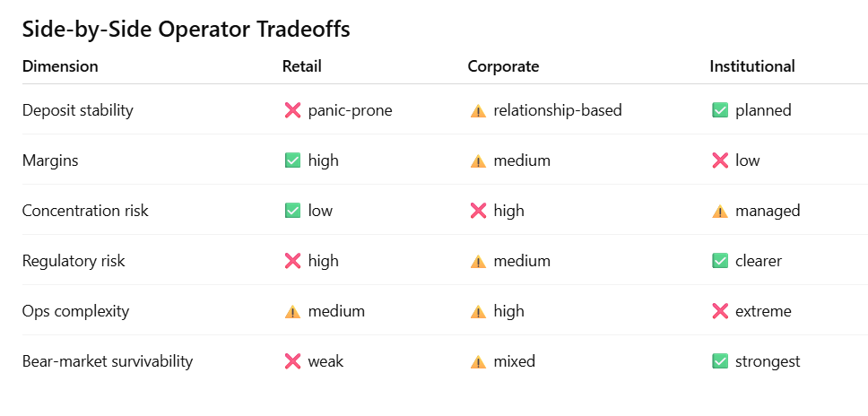Image resolution: width=868 pixels, height=416 pixels.
Task: Click green check icon next to clearer
Action: click(719, 261)
